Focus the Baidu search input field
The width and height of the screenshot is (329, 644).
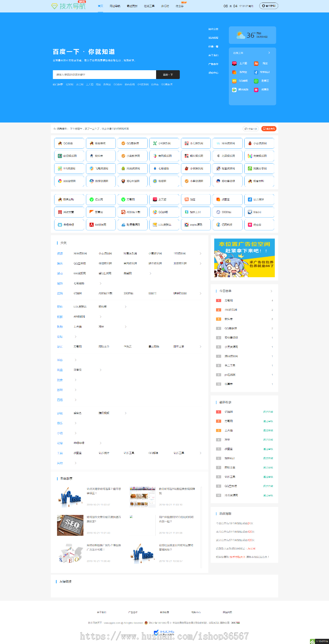104,75
